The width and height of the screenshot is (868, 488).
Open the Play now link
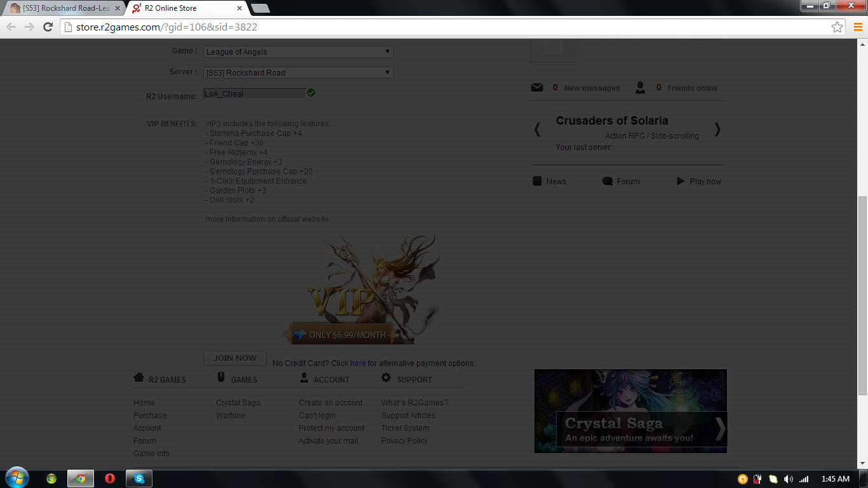(x=705, y=182)
